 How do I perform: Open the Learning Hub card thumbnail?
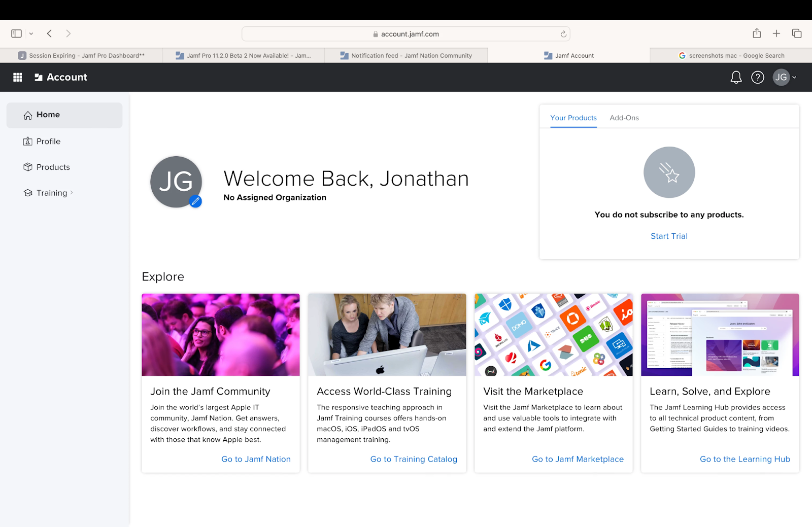tap(720, 335)
